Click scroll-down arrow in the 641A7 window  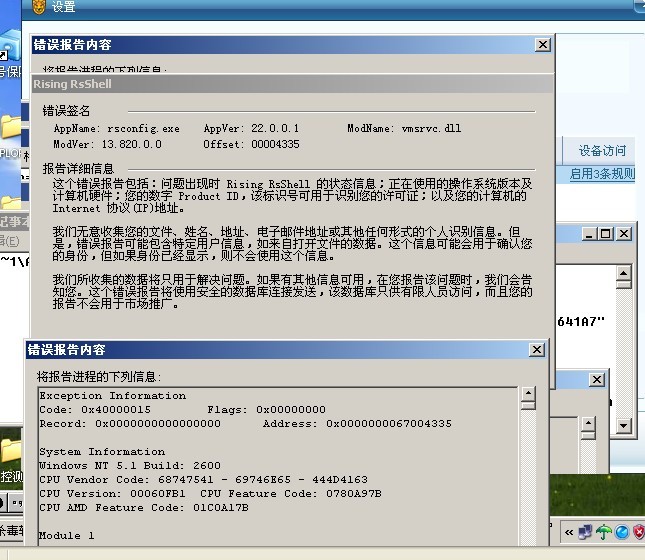coord(624,425)
